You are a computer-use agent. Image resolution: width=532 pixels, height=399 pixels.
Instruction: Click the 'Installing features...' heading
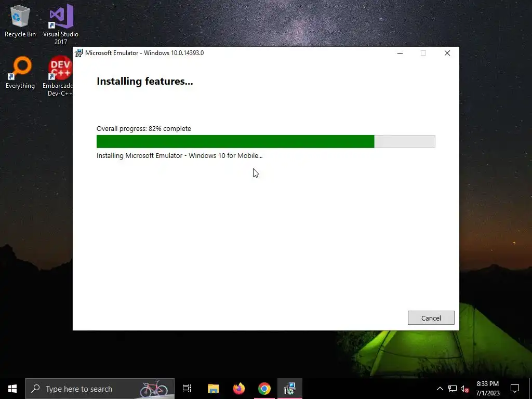[x=145, y=82]
